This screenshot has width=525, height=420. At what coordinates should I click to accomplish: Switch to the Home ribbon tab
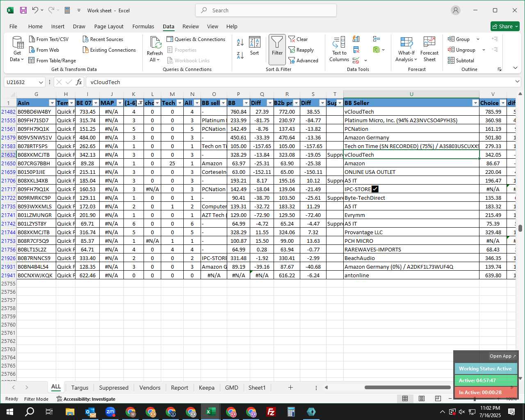pos(35,26)
